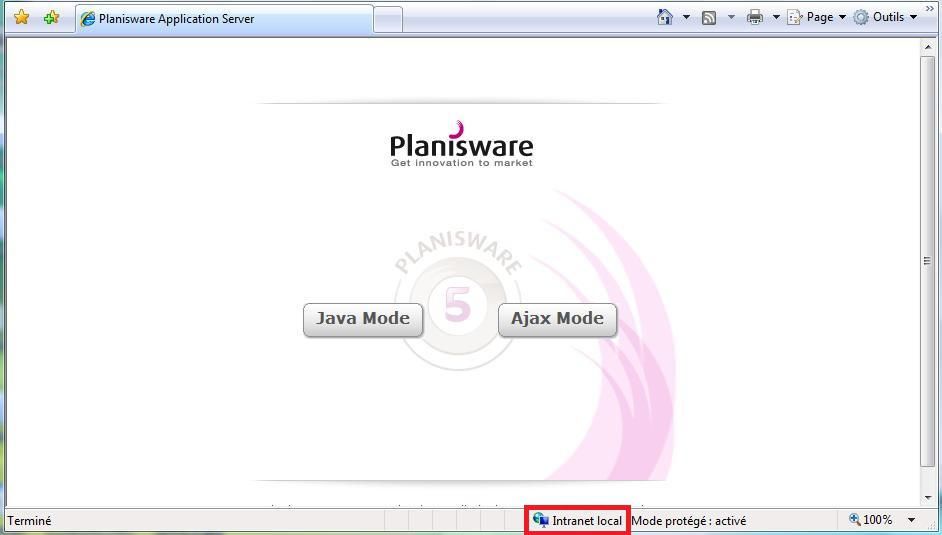The height and width of the screenshot is (535, 942).
Task: Select the Planisware Application Server tab
Action: (x=224, y=19)
